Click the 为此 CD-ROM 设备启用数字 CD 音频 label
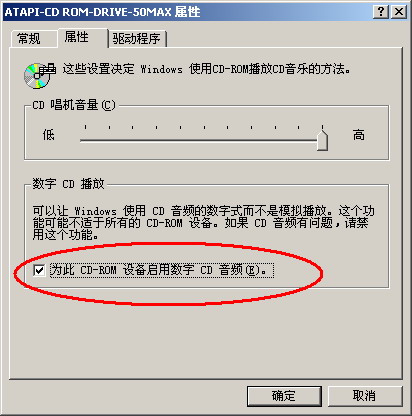This screenshot has height=416, width=412. click(162, 270)
